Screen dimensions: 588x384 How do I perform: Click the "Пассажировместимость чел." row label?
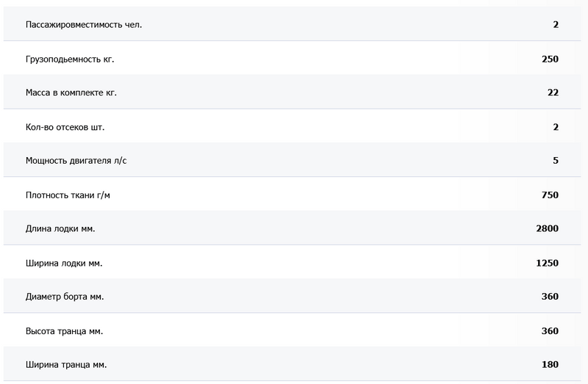84,25
